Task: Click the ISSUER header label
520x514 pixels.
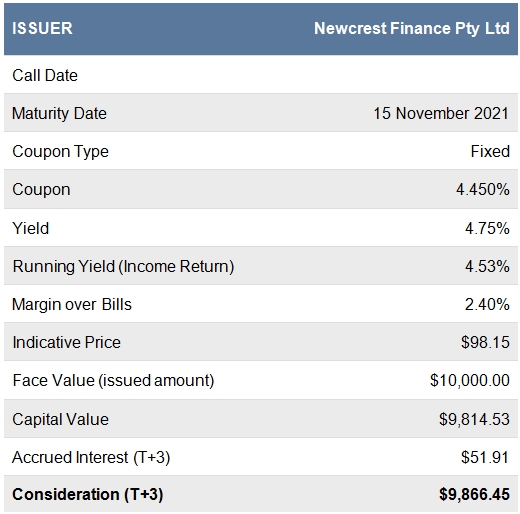Action: click(42, 28)
